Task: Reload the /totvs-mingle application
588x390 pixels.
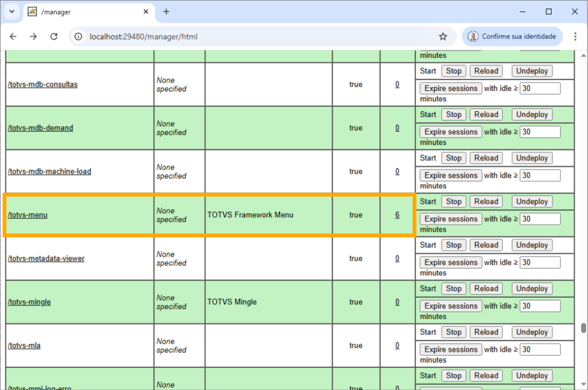Action: (x=486, y=289)
